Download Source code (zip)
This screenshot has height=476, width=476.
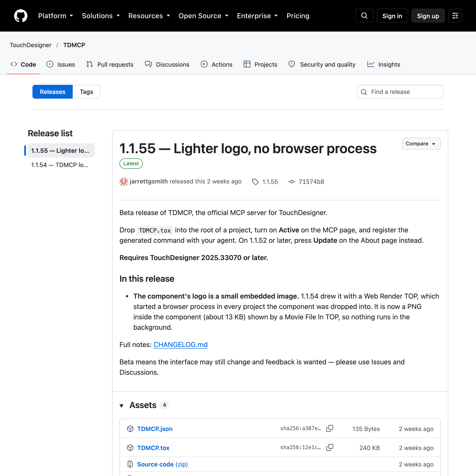point(162,464)
